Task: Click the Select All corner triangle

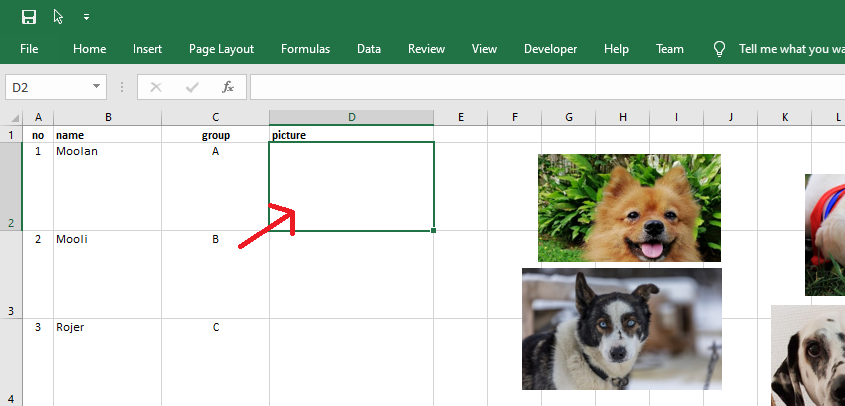Action: pos(15,118)
